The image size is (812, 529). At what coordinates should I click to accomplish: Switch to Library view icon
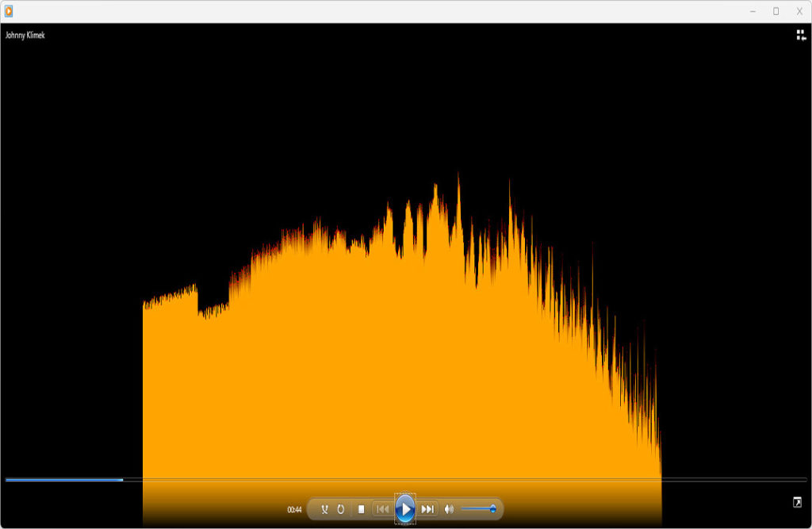pyautogui.click(x=801, y=35)
